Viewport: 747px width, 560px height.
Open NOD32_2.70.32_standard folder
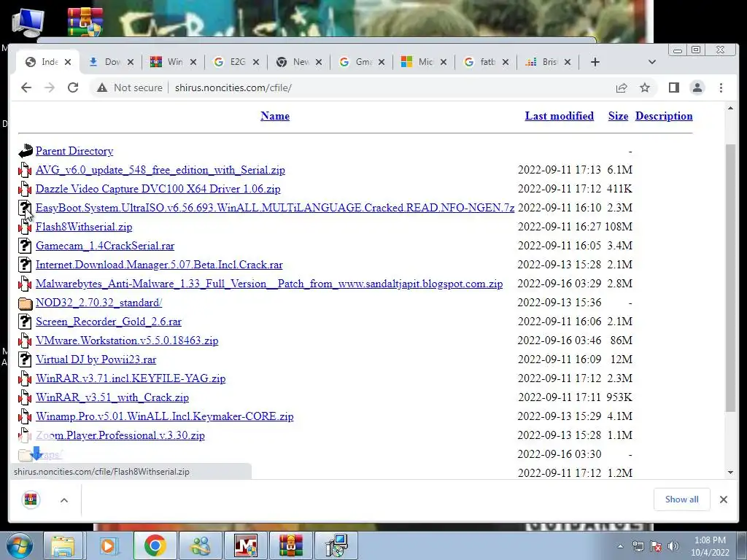(98, 303)
